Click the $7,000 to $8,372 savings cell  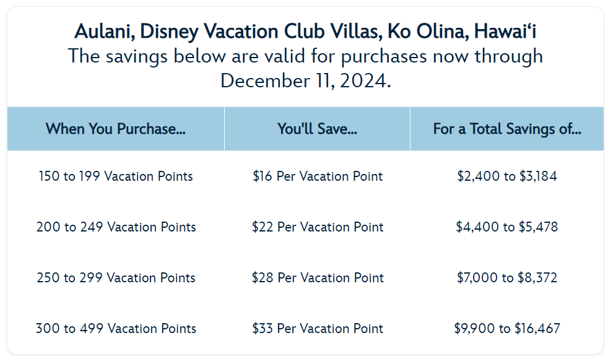(507, 278)
